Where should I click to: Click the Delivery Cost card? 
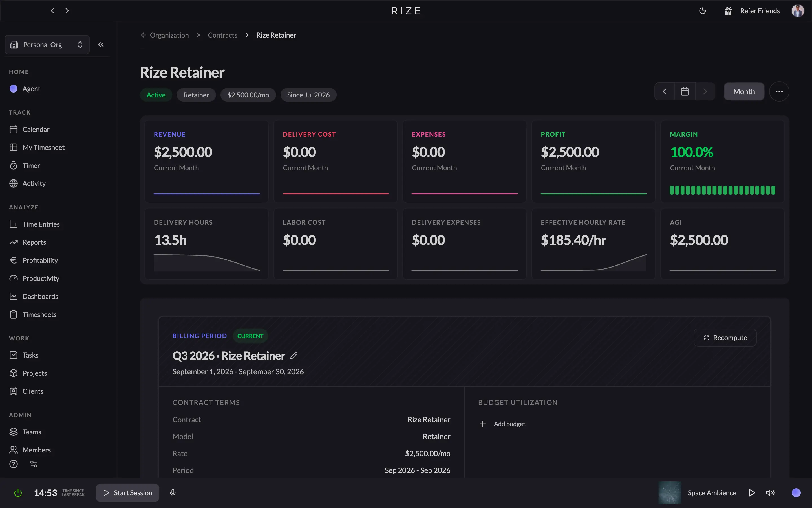tap(336, 162)
